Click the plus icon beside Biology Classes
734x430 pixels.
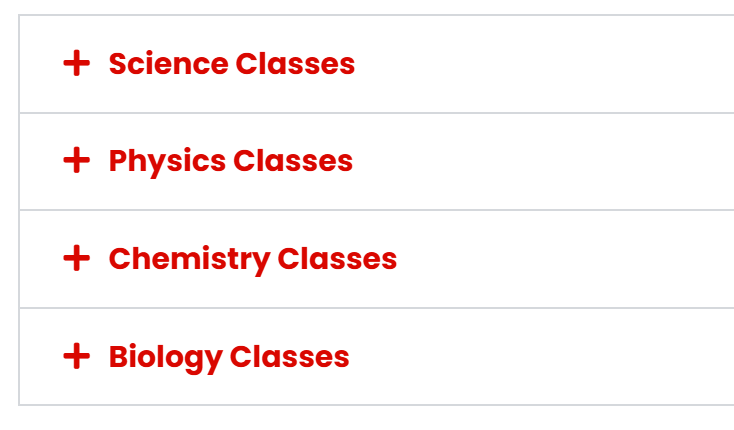pyautogui.click(x=76, y=356)
